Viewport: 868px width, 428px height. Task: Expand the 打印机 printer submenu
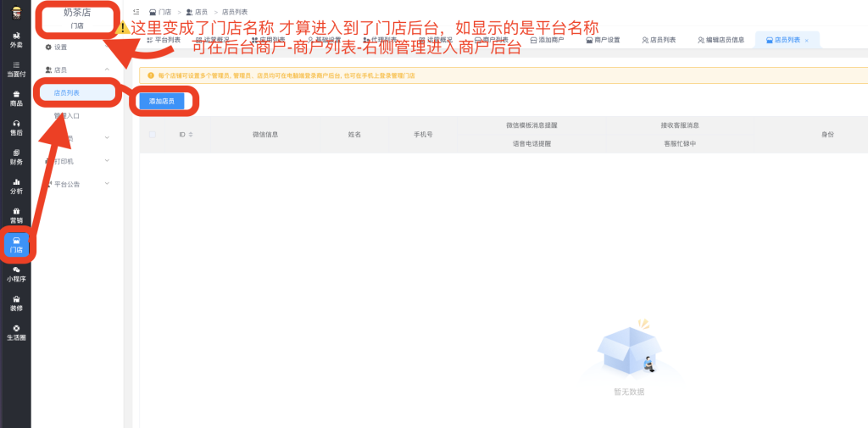pos(107,161)
